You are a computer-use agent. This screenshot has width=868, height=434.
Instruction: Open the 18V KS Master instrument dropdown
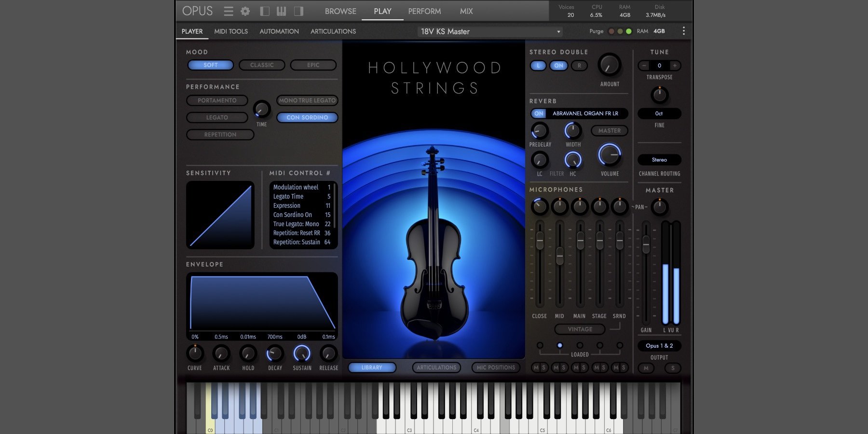(x=490, y=32)
